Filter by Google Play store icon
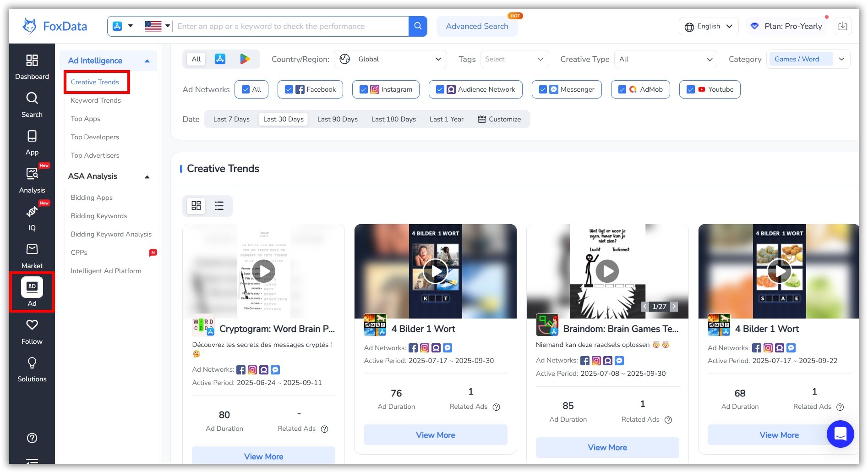The width and height of the screenshot is (868, 473). point(245,59)
